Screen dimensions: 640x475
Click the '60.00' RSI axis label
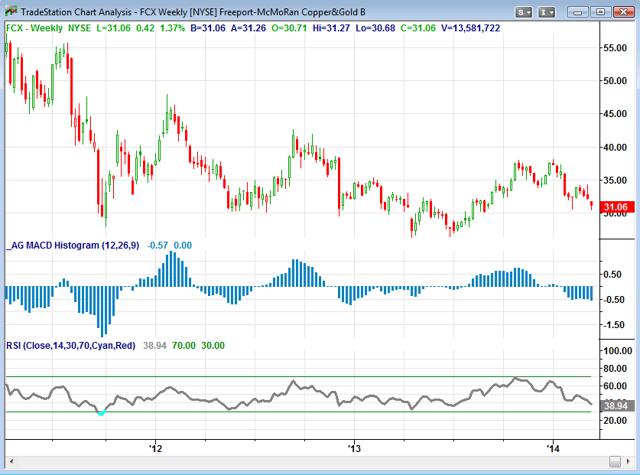(616, 386)
